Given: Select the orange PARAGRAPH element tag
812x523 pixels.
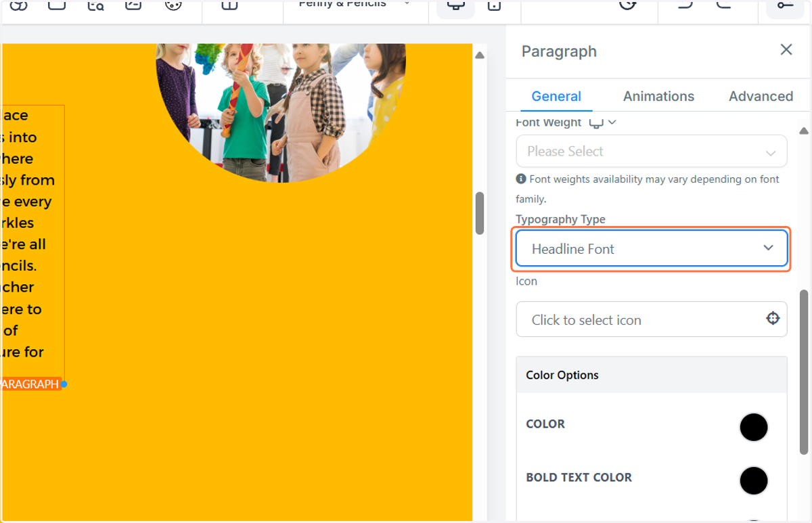Looking at the screenshot, I should [30, 384].
